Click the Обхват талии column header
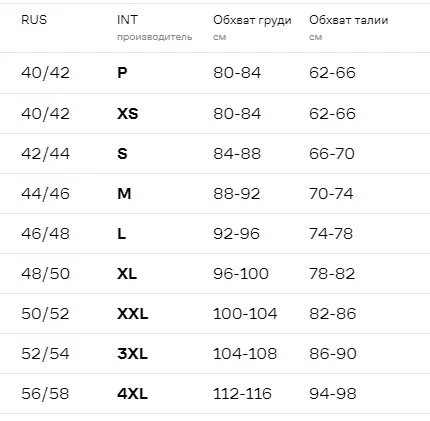This screenshot has width=430, height=421. [x=349, y=28]
